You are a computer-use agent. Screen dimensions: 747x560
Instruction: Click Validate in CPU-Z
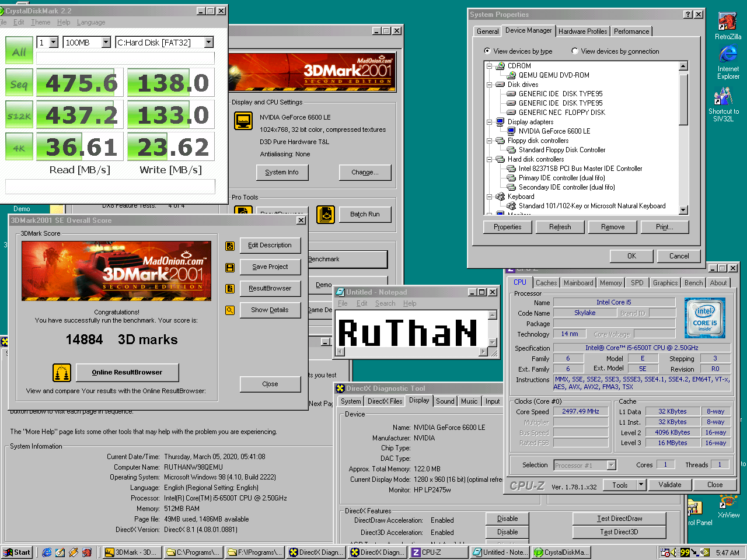[670, 485]
